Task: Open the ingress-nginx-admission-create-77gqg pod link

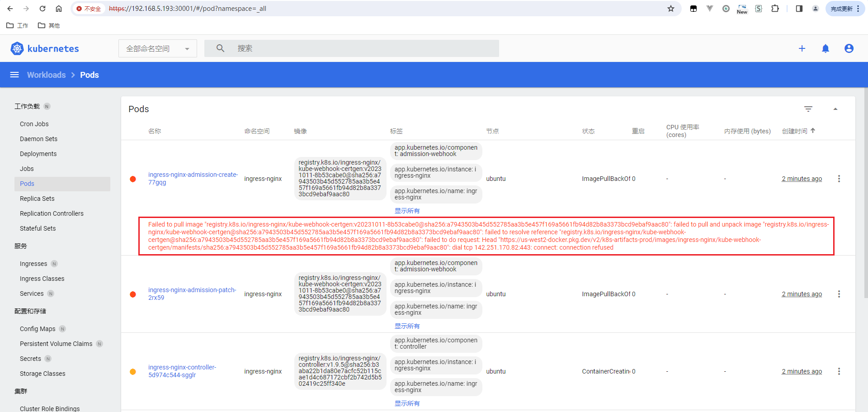Action: [x=193, y=178]
